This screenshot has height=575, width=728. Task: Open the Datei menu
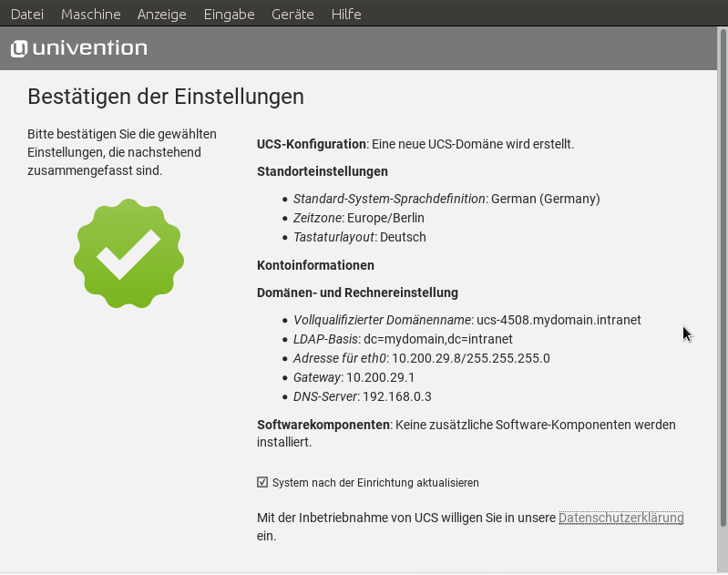click(27, 14)
